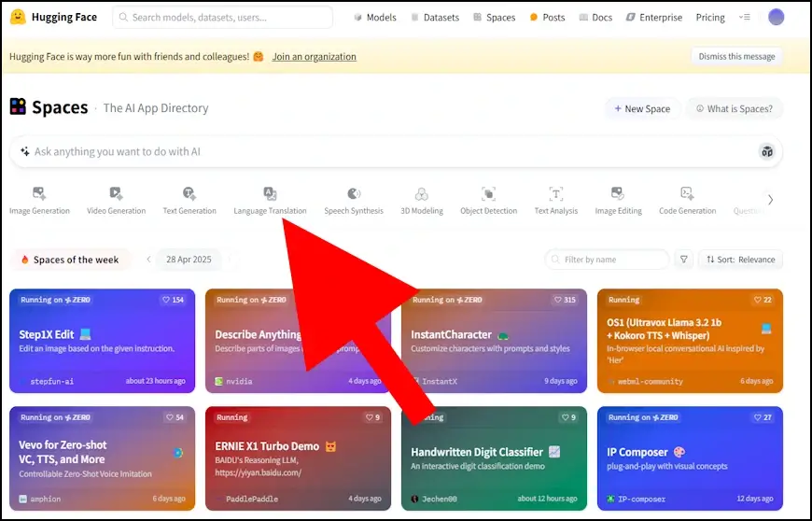
Task: Expand the extra navigation menu icon
Action: pos(744,17)
